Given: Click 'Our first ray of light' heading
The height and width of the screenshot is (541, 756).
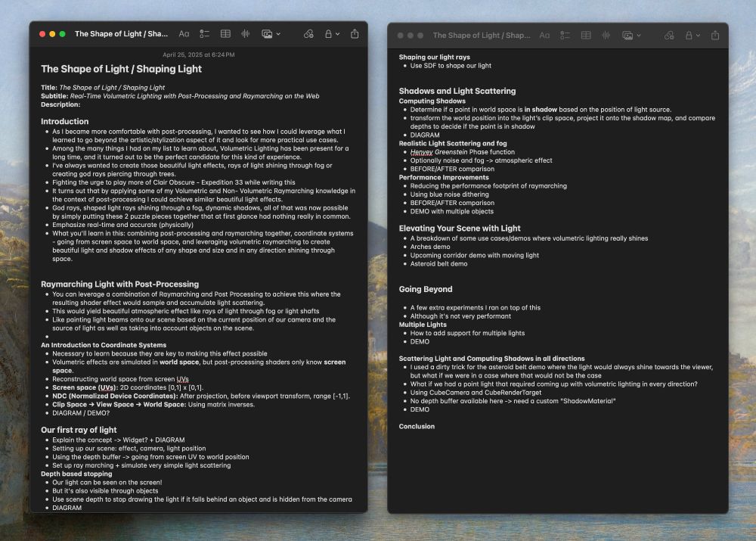Looking at the screenshot, I should 79,430.
